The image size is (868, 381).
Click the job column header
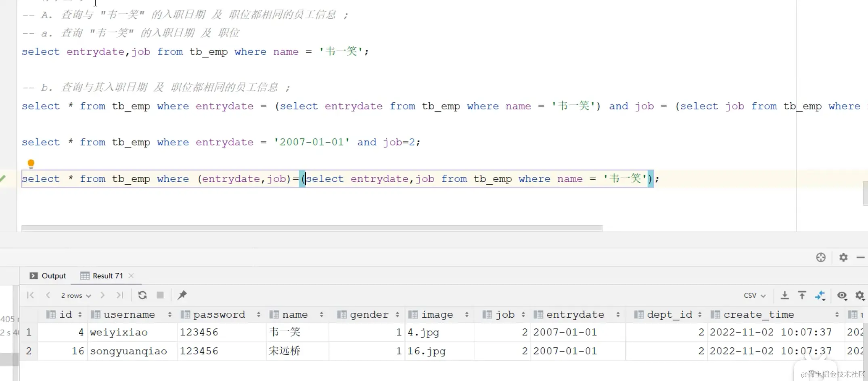[503, 314]
